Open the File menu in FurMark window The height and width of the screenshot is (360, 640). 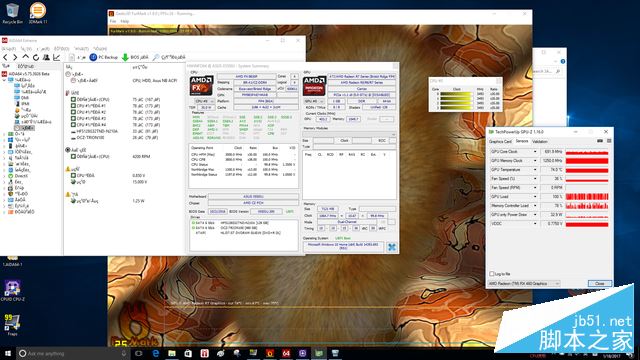113,21
